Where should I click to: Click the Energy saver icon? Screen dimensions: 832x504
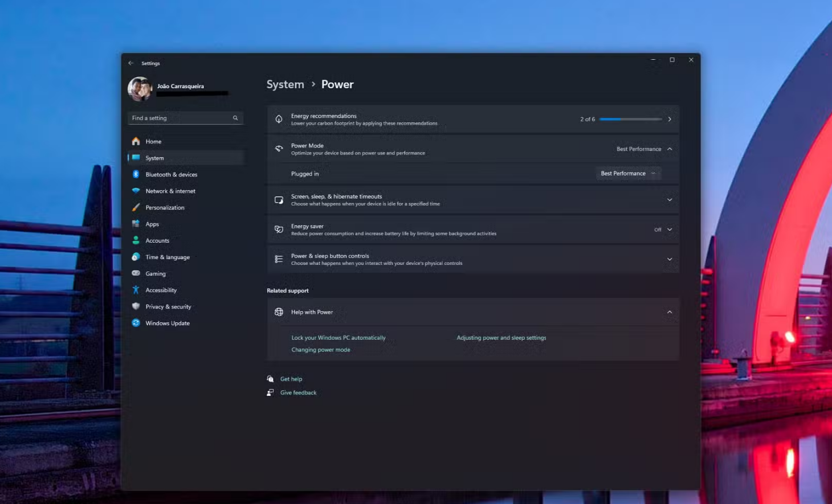pos(279,230)
